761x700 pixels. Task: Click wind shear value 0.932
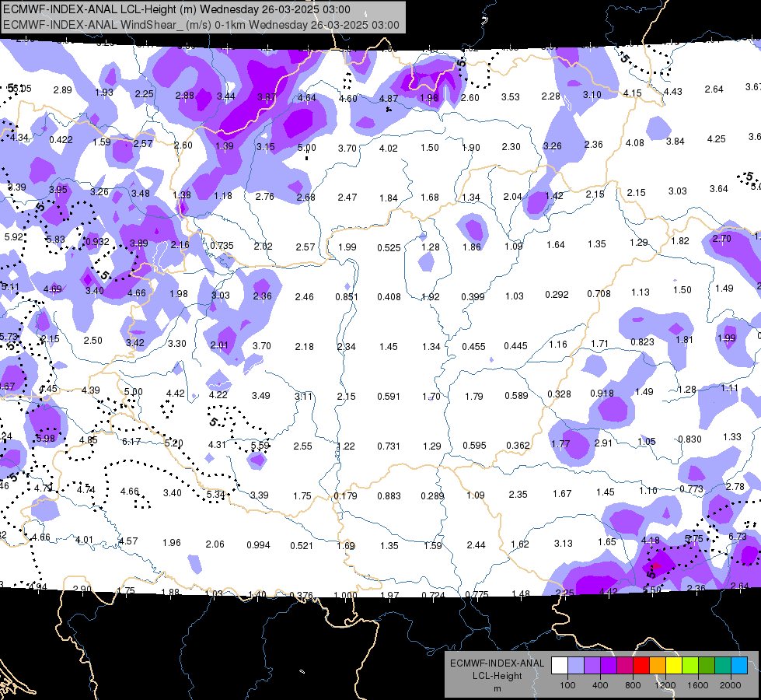97,241
